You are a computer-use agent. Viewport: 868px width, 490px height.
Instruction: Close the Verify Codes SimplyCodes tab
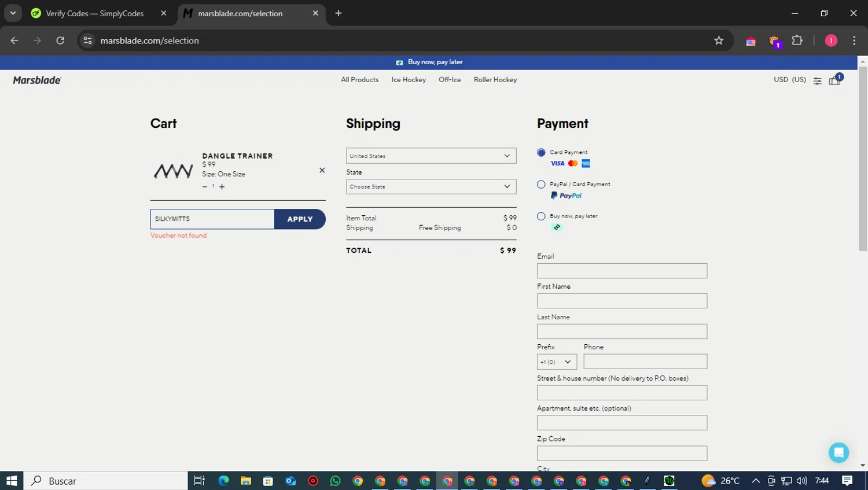164,13
